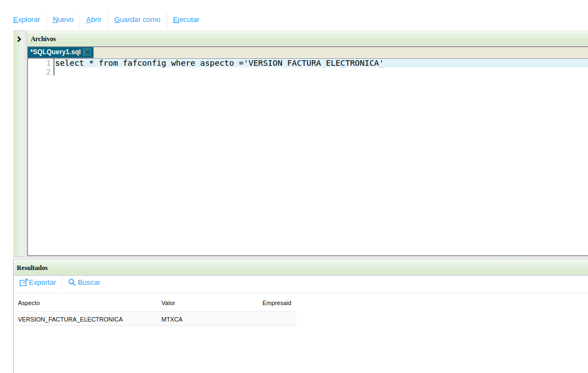
Task: Select the MTXCA value cell
Action: [x=172, y=319]
